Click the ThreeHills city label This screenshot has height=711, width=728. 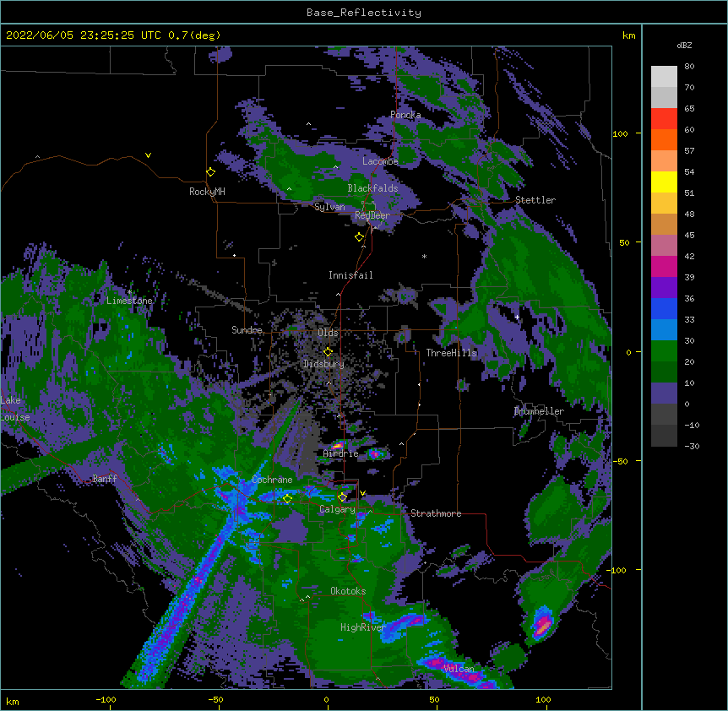[452, 353]
